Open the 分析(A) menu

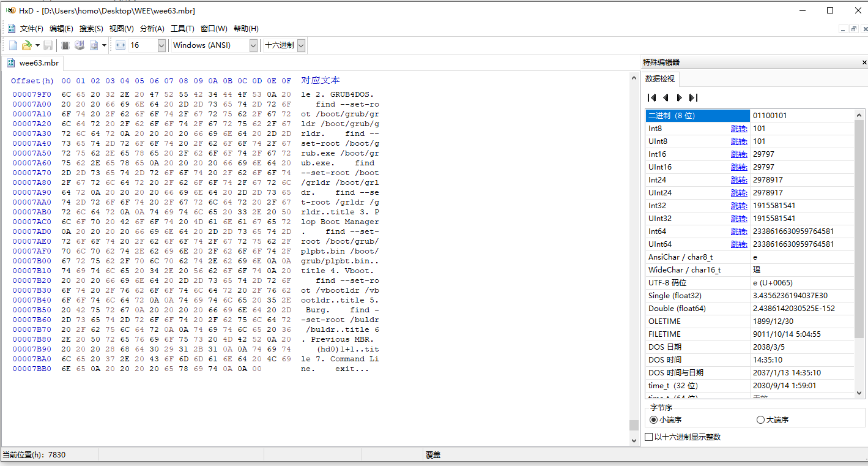[x=152, y=29]
